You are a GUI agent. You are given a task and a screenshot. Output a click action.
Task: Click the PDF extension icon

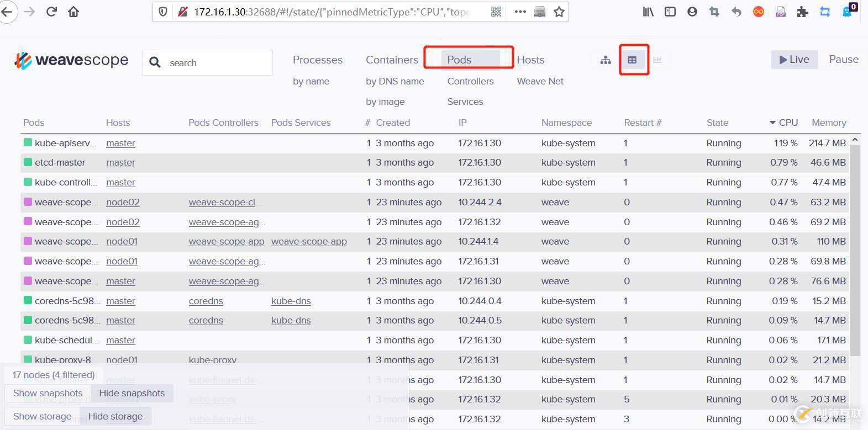(x=781, y=12)
